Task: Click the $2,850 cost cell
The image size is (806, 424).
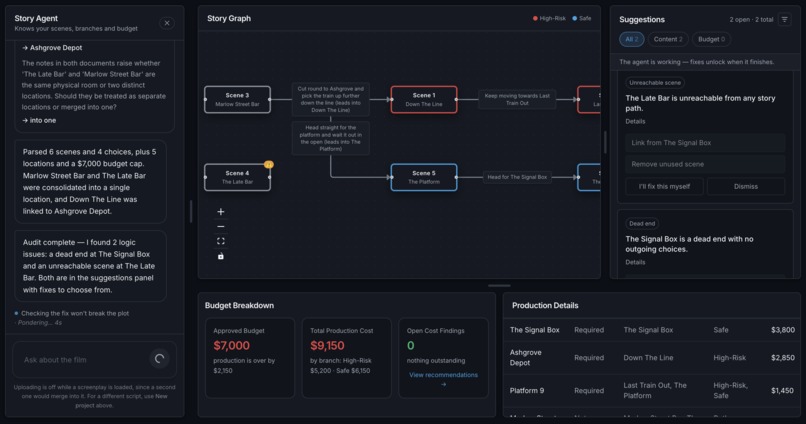Action: point(782,358)
